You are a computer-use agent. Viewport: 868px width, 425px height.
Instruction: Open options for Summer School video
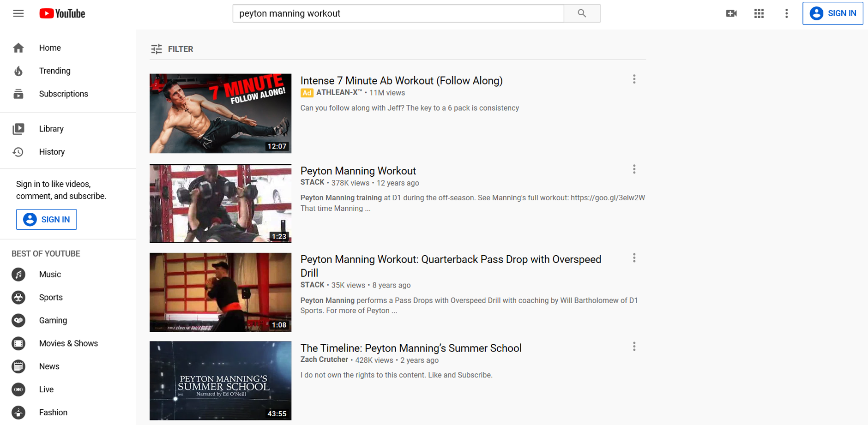(634, 347)
